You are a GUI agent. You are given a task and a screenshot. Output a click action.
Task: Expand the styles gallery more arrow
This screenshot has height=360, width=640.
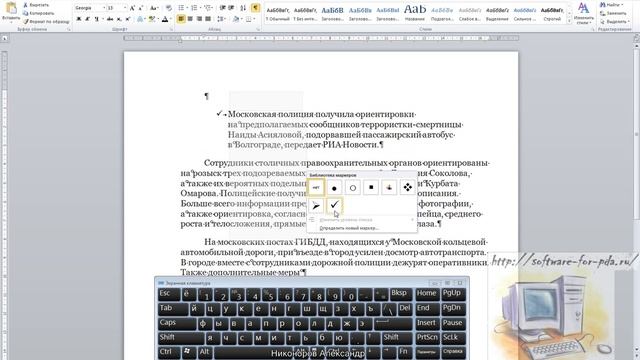coord(569,21)
